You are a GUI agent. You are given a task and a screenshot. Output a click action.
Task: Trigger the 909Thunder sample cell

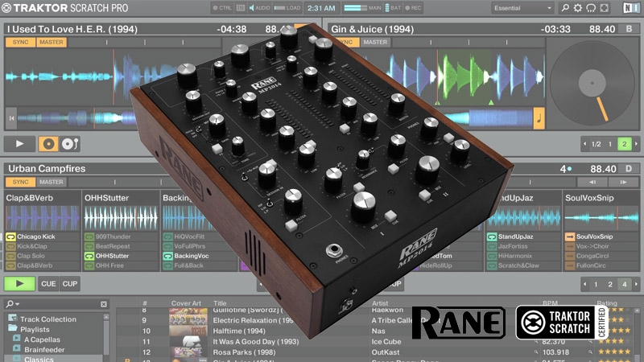(x=121, y=237)
